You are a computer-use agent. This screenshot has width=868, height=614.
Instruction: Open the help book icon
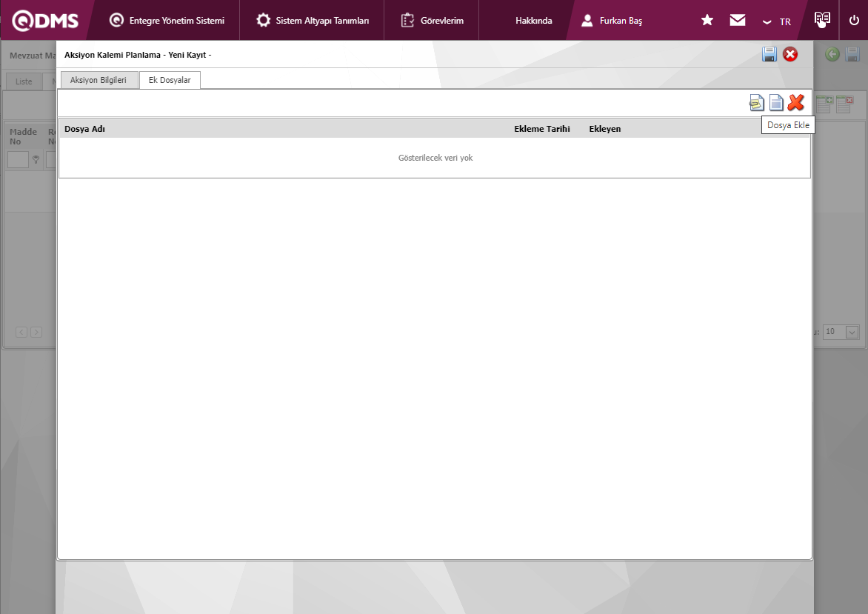[x=822, y=19]
